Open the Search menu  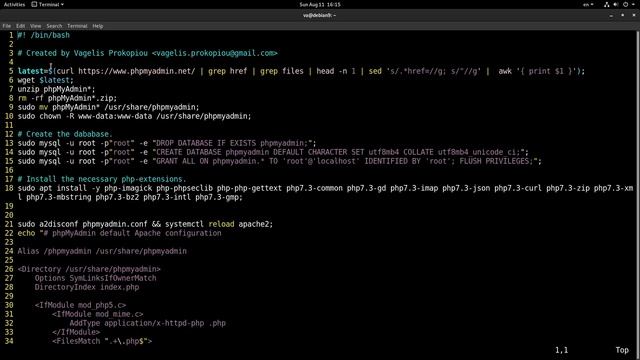[x=54, y=26]
